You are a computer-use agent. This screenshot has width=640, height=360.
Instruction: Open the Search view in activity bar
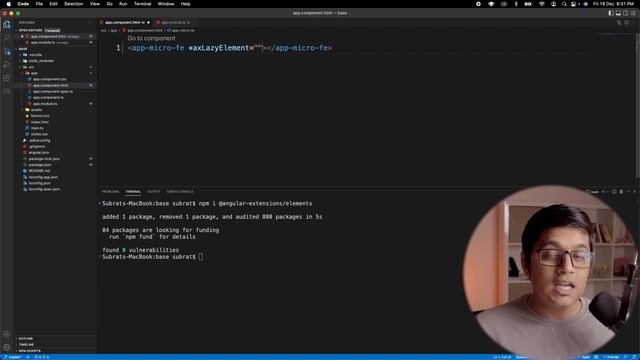point(7,38)
